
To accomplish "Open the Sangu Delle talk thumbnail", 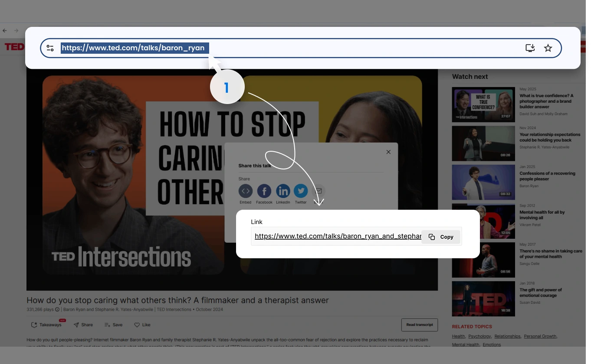I will pos(483,260).
